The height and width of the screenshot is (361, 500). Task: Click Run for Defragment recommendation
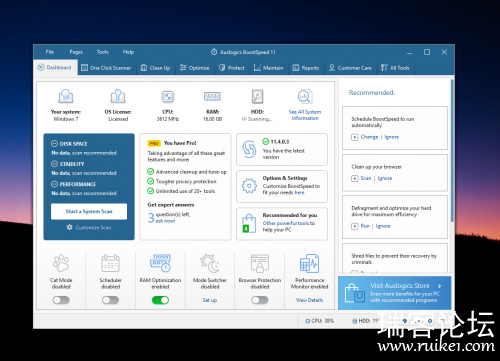(x=365, y=226)
